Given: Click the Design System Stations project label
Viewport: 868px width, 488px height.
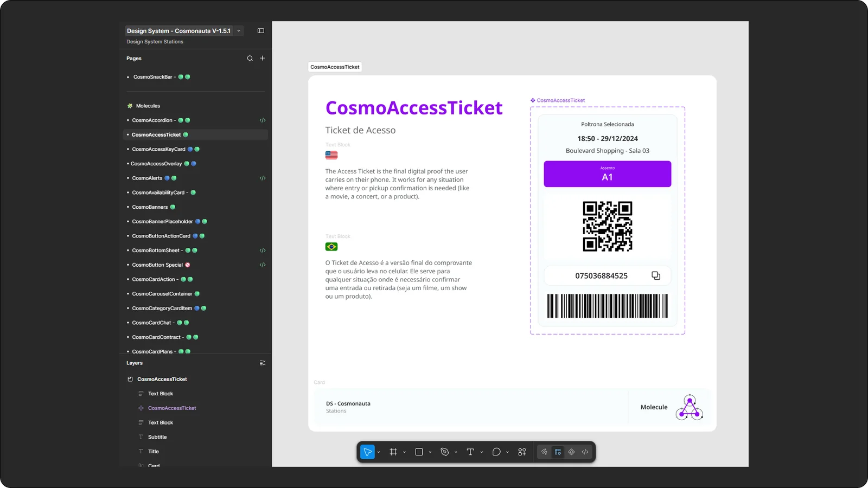Looking at the screenshot, I should (155, 42).
